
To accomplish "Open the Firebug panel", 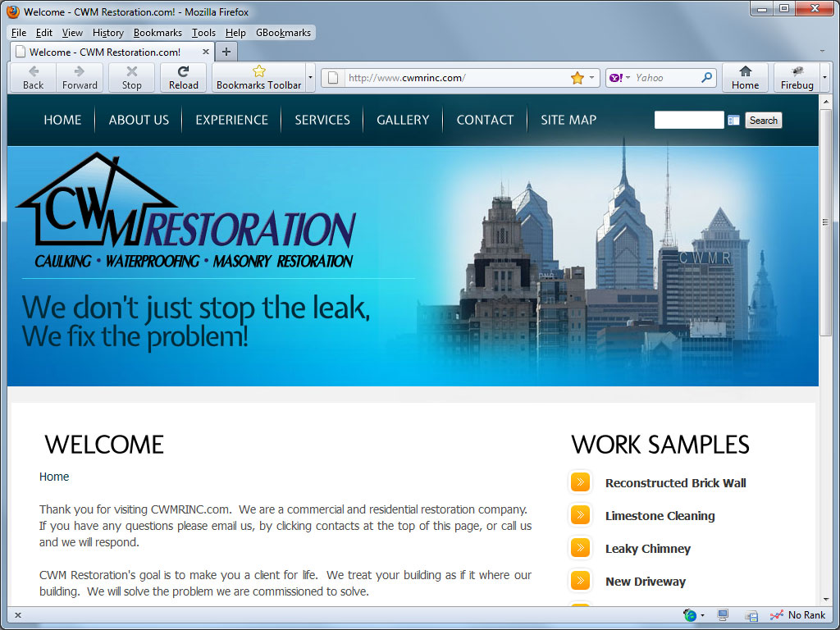I will [797, 78].
